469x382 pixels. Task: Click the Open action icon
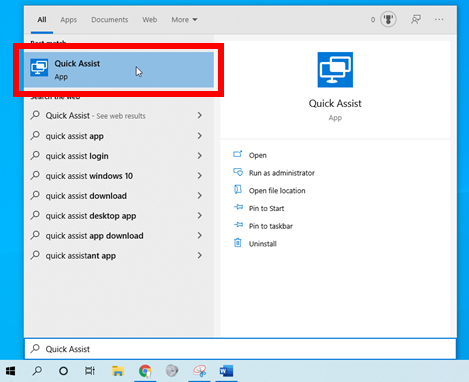coord(238,154)
